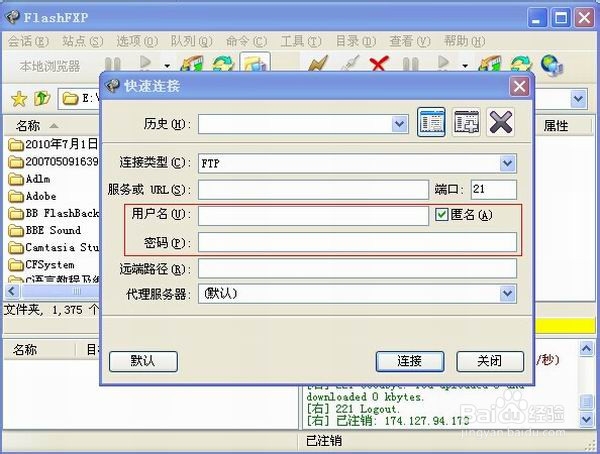Expand the 历史(H) history dropdown
This screenshot has width=600, height=454.
coord(399,124)
